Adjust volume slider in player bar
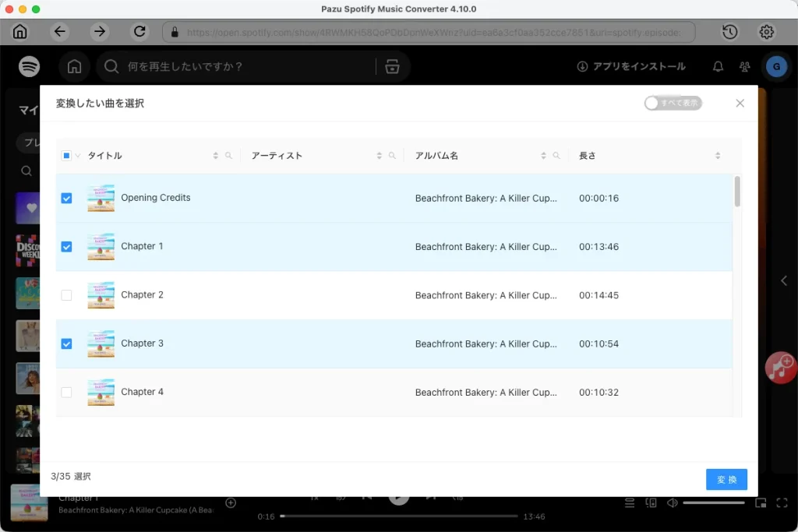 click(714, 503)
